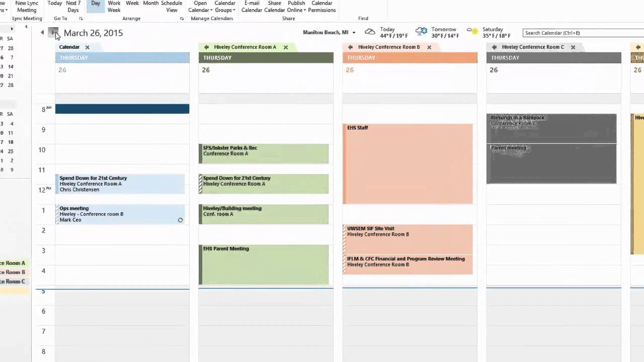
Task: Select the Calendar tab
Action: tap(69, 47)
